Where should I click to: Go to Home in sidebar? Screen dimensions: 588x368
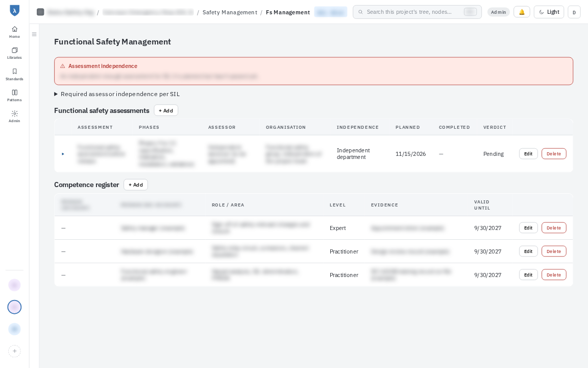[x=14, y=32]
